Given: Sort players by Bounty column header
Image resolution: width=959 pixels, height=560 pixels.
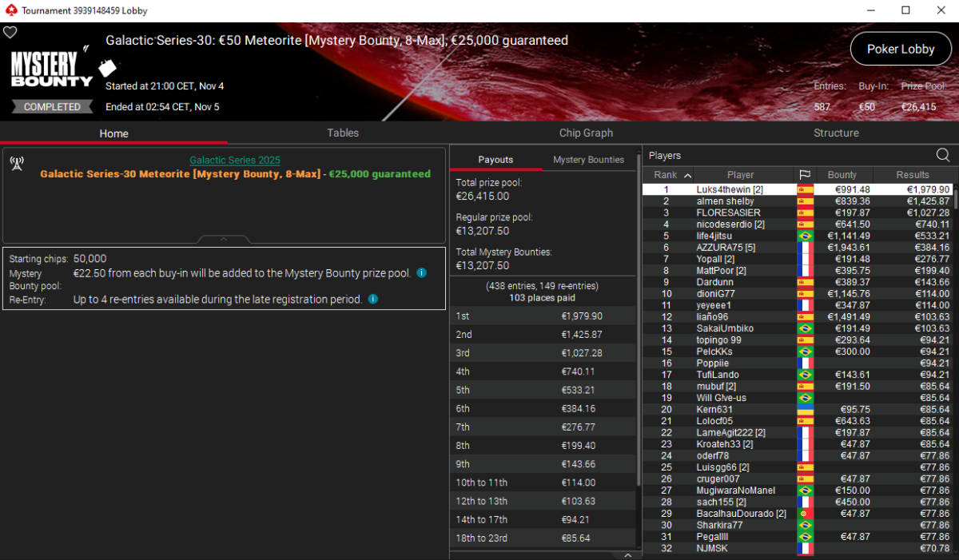Looking at the screenshot, I should (x=842, y=175).
